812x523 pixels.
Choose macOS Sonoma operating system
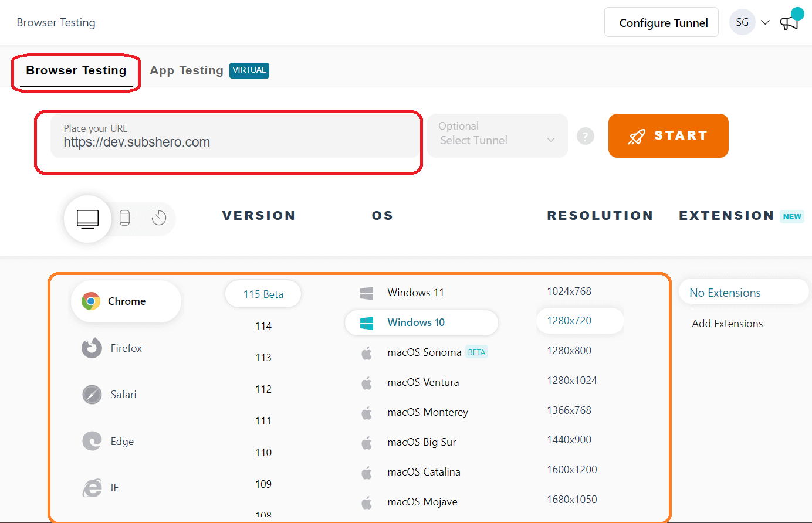tap(424, 352)
